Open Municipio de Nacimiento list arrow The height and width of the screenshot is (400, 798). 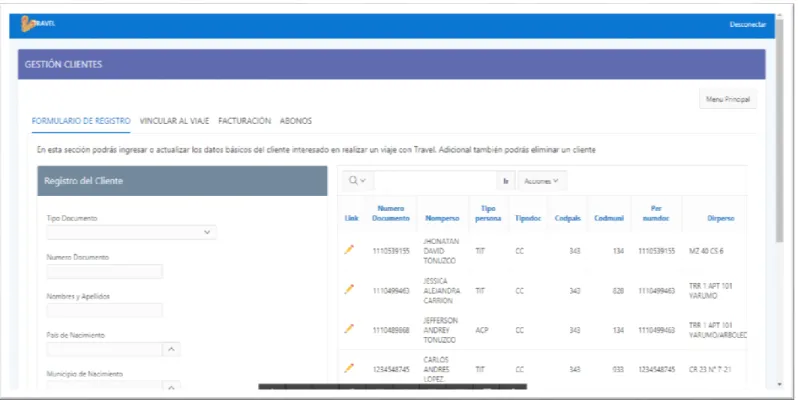coord(171,387)
